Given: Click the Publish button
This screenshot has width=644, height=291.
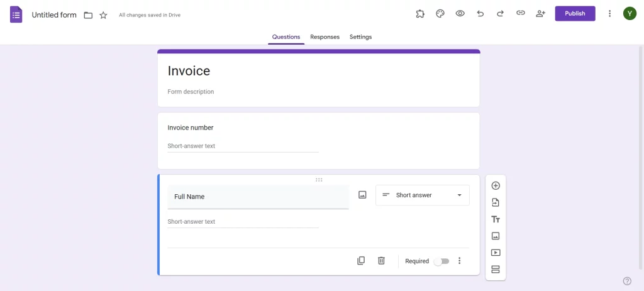Looking at the screenshot, I should 575,14.
